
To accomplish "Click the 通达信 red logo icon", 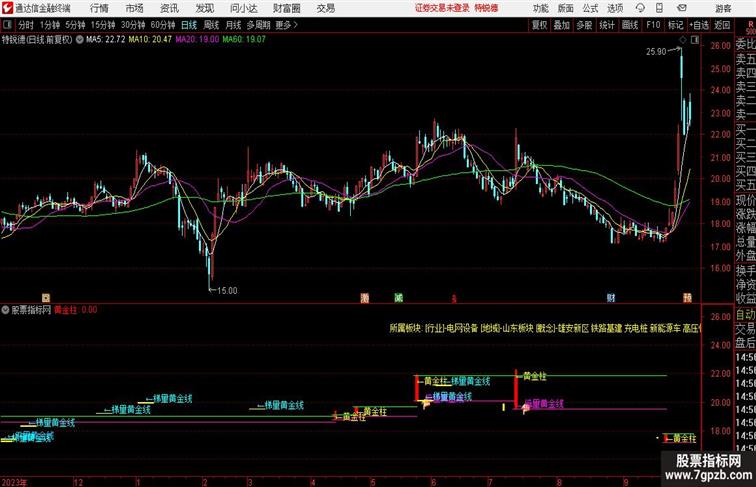I will (7, 8).
